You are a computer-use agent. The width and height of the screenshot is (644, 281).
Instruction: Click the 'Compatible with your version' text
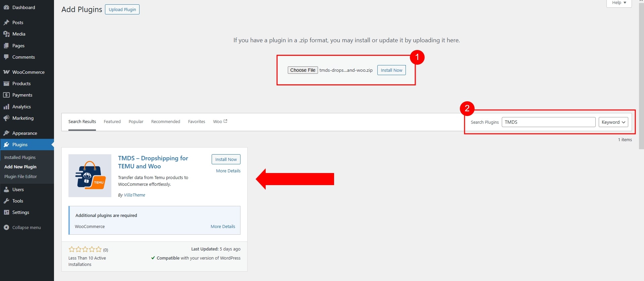199,258
